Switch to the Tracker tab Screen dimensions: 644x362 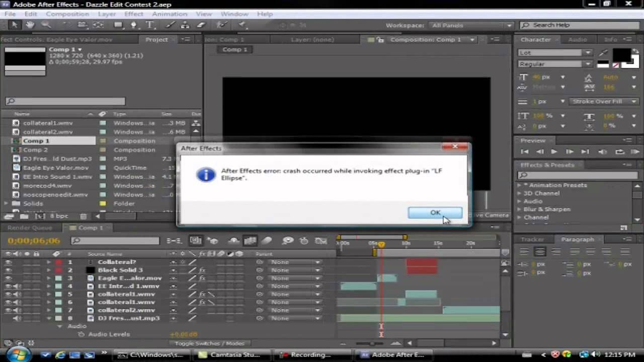point(532,239)
